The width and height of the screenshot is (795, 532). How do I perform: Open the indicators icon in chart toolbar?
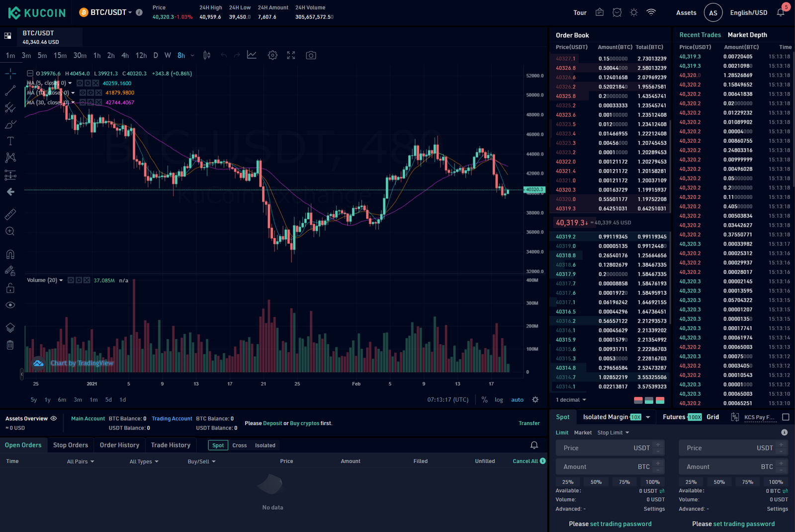(x=252, y=55)
